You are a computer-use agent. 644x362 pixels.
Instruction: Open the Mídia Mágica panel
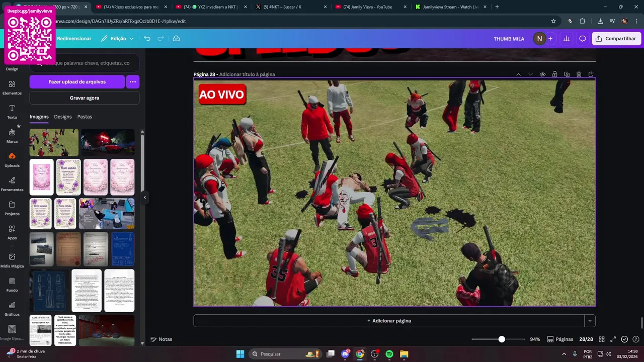pos(12,260)
